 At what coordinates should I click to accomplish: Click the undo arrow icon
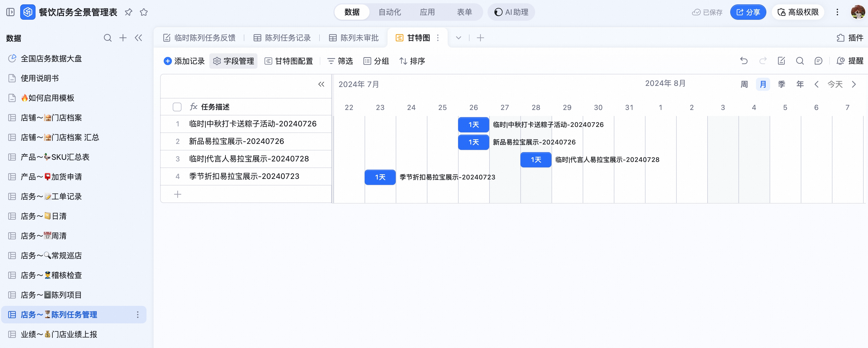tap(744, 61)
